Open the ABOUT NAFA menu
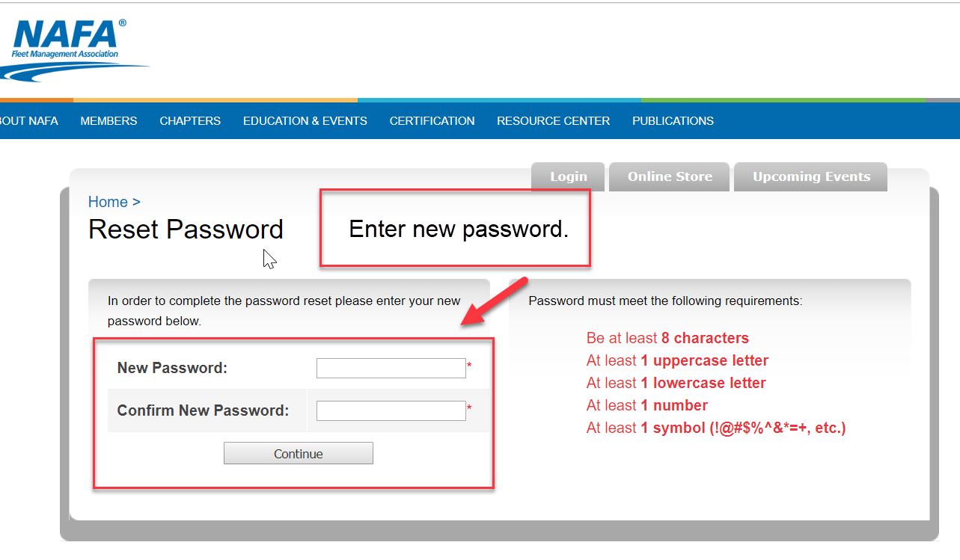 (x=28, y=121)
